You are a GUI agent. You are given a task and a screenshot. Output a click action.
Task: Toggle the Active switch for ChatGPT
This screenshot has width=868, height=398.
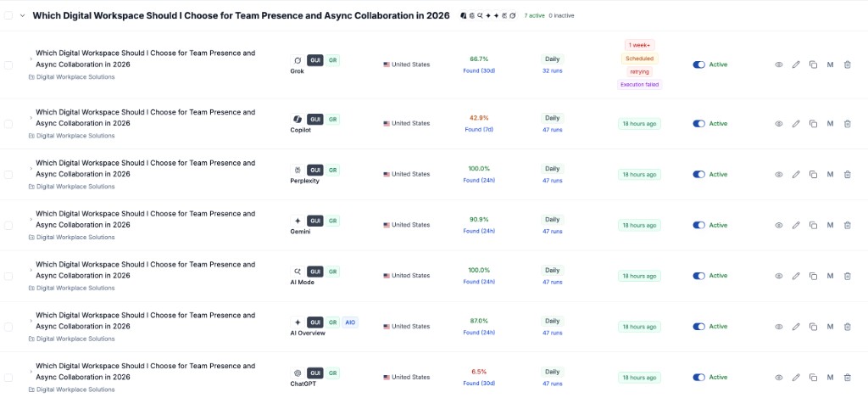[698, 378]
